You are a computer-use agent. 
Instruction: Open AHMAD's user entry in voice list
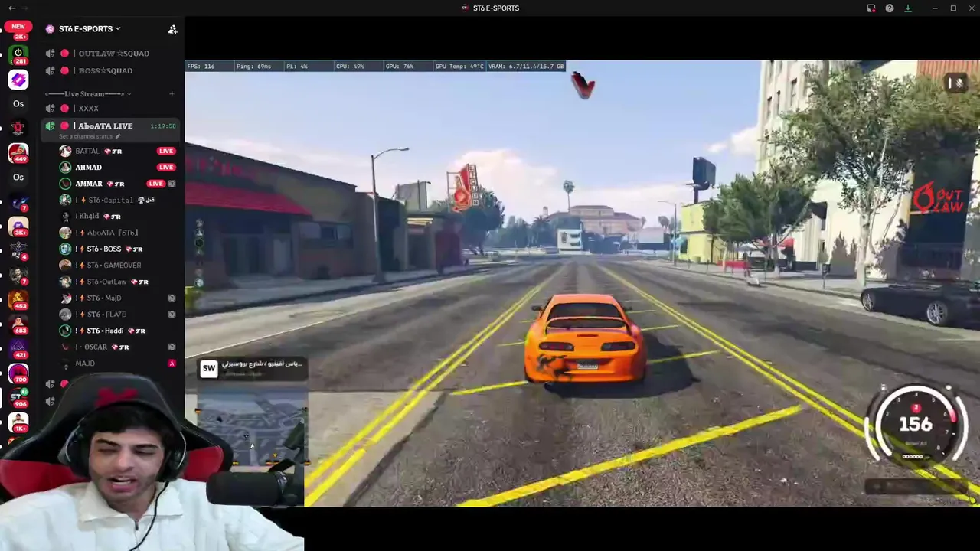coord(118,168)
